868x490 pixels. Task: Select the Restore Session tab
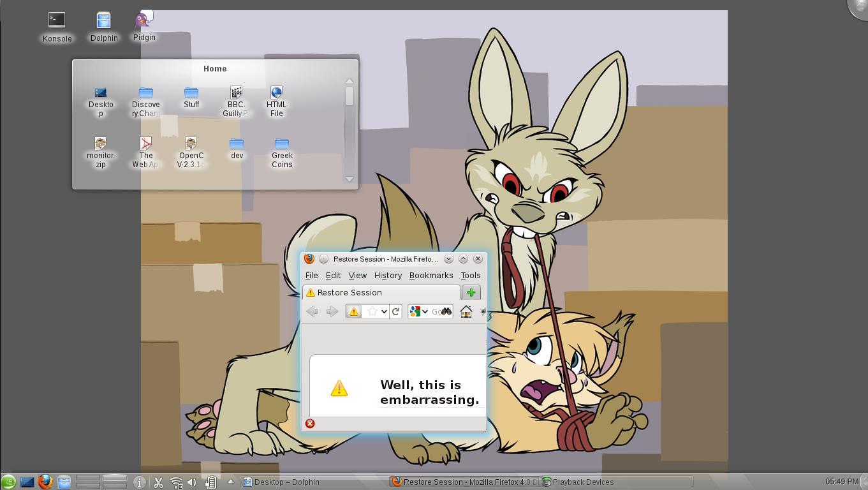pos(381,292)
